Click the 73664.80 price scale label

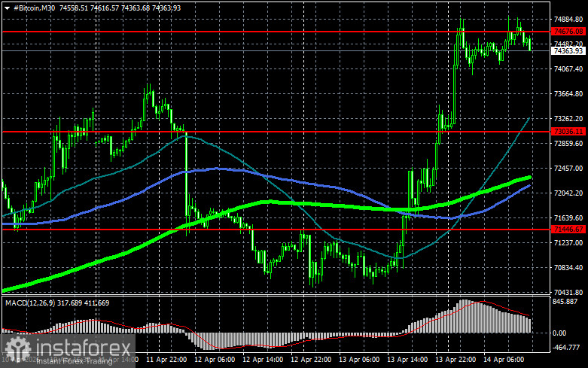pos(568,93)
